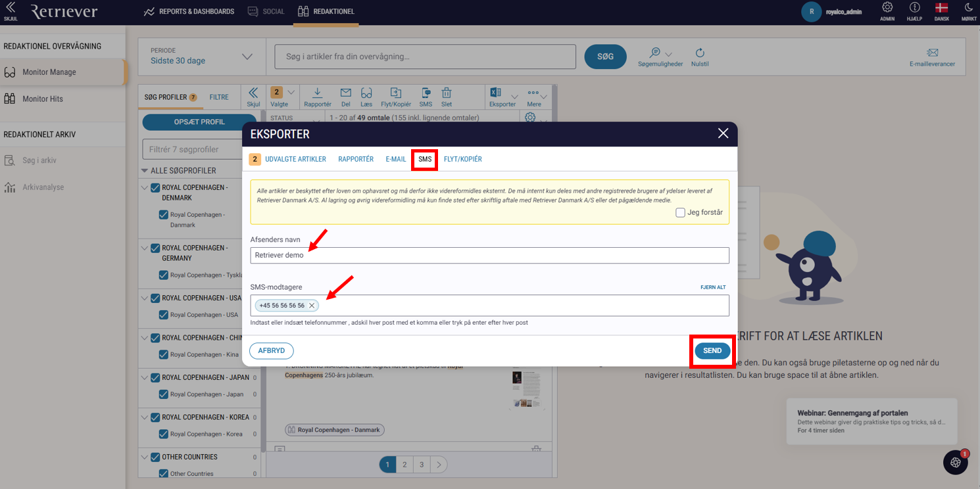This screenshot has width=980, height=489.
Task: Collapse Royal Copenhagen - Germany group arrow
Action: [x=145, y=248]
